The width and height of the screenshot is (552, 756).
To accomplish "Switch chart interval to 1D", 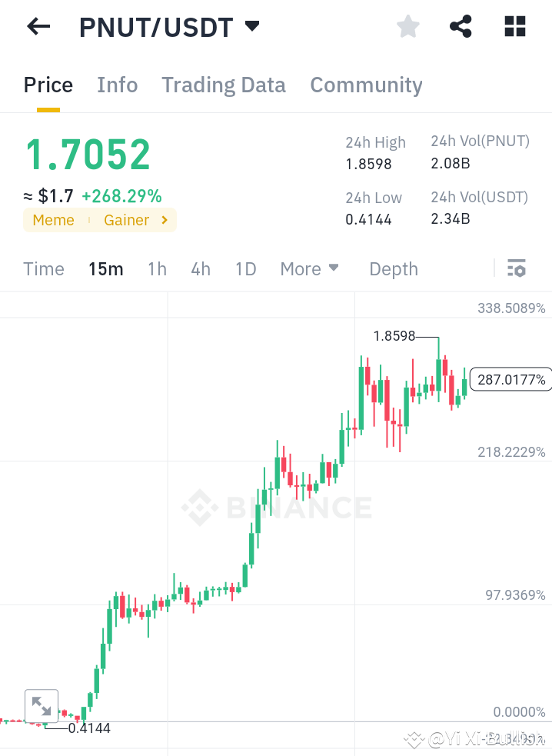I will pyautogui.click(x=245, y=269).
